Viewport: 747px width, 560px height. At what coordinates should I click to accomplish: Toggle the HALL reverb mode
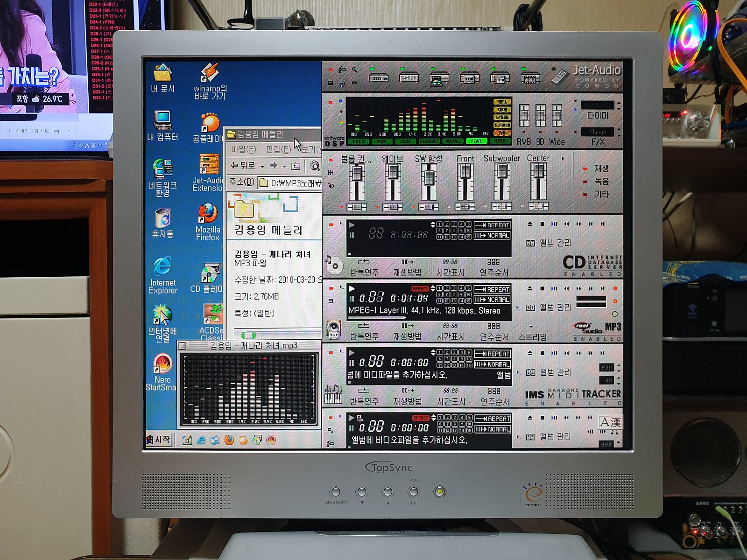[502, 102]
